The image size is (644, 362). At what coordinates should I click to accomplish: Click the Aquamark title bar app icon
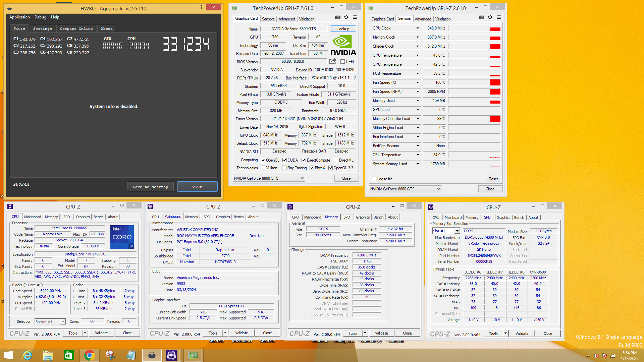[x=9, y=8]
